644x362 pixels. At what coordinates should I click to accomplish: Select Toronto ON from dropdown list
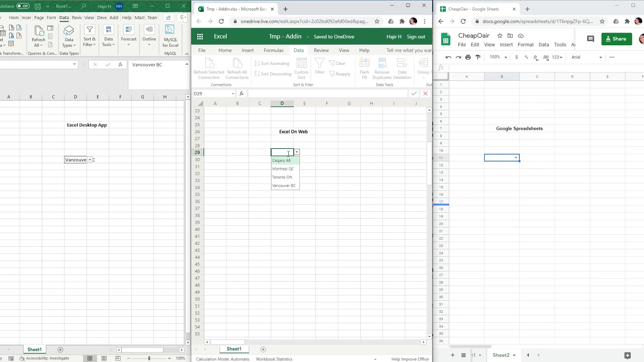click(285, 177)
